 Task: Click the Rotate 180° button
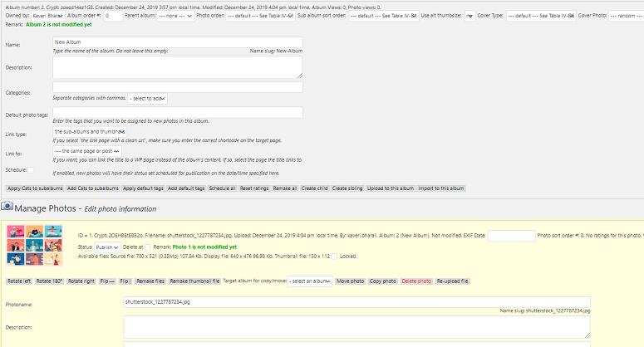pos(49,281)
